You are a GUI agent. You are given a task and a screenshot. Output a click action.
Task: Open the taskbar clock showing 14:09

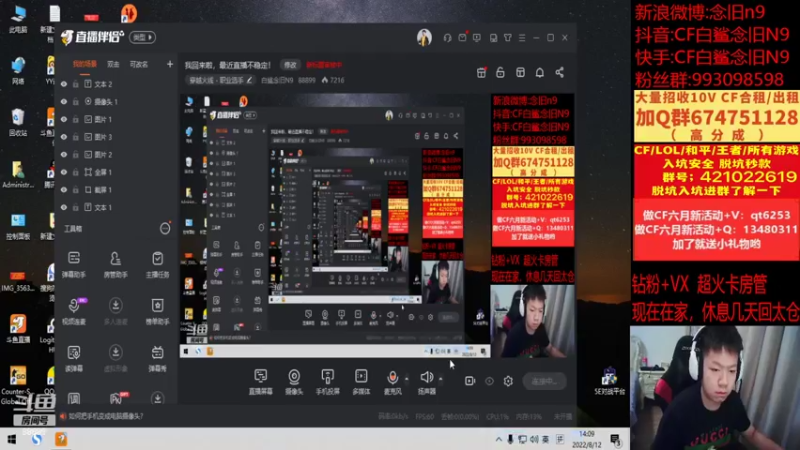click(x=587, y=439)
